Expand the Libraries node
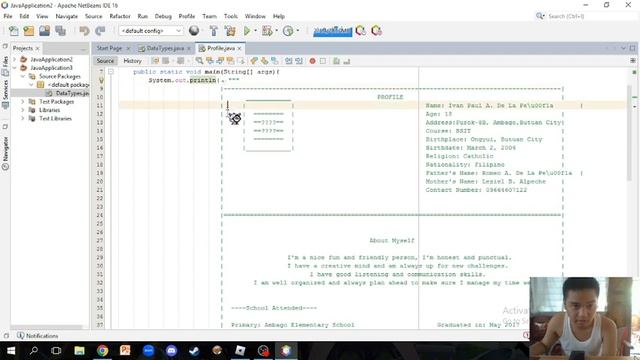Viewport: 640px width, 360px height. click(23, 110)
